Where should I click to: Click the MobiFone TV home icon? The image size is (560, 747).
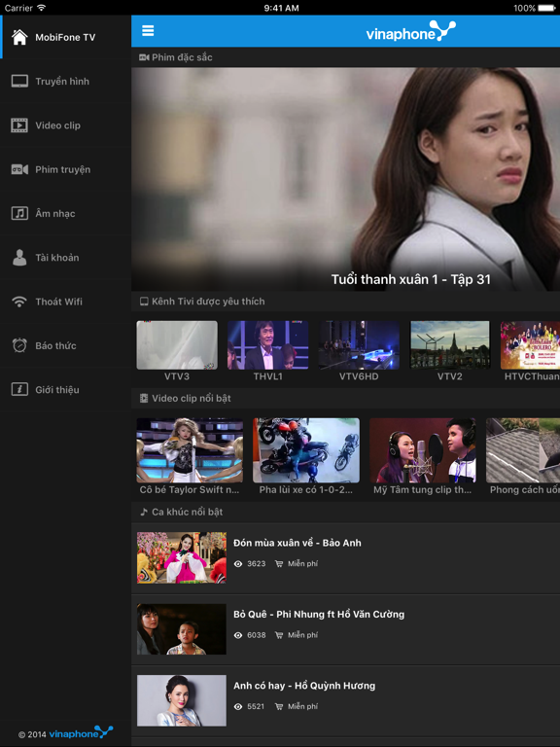coord(19,37)
